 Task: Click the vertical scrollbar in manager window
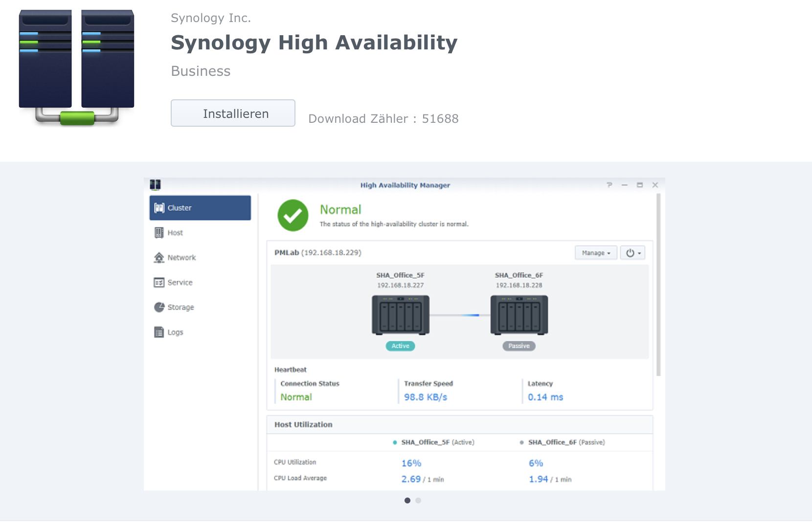658,285
